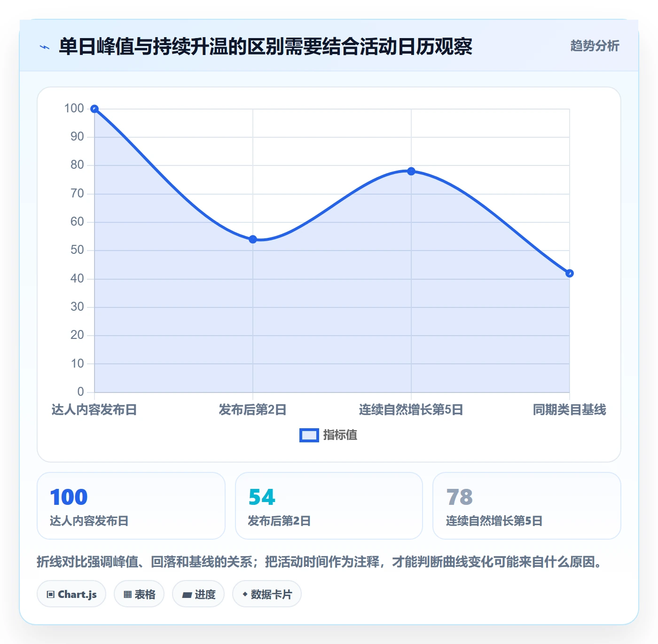This screenshot has height=644, width=658.
Task: Click the lightning bolt icon beside the title
Action: (x=45, y=47)
